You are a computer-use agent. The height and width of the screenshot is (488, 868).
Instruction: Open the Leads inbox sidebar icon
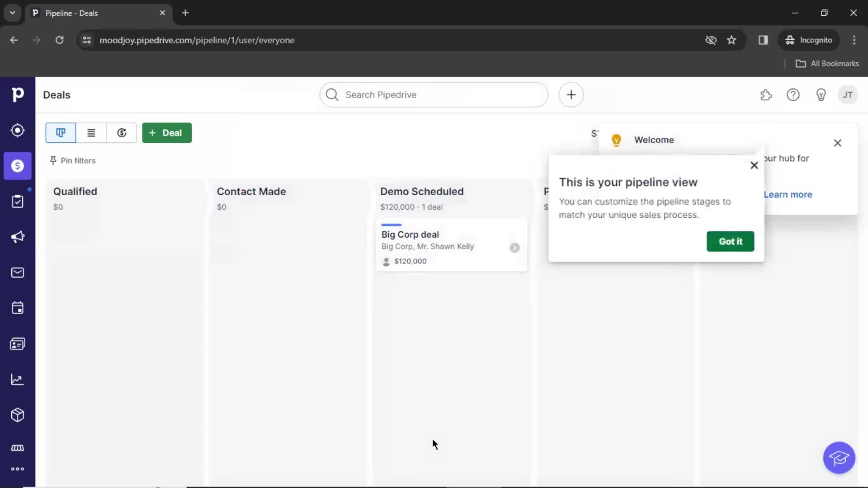[17, 130]
